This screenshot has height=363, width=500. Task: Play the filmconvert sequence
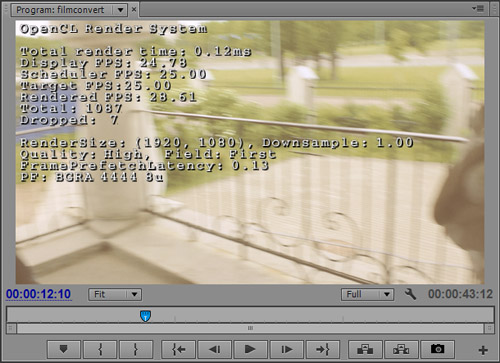[250, 349]
